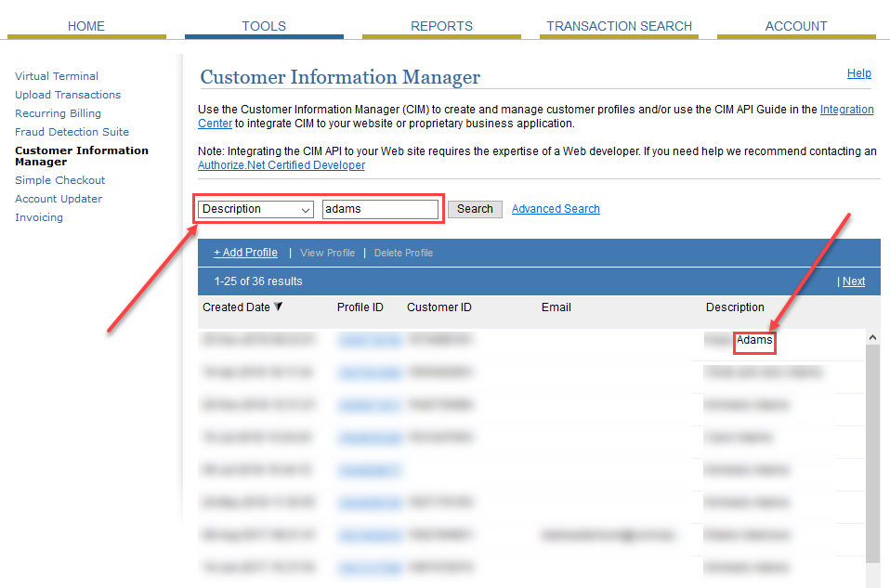Focus the search text box containing adams
Image resolution: width=890 pixels, height=588 pixels.
coord(380,209)
